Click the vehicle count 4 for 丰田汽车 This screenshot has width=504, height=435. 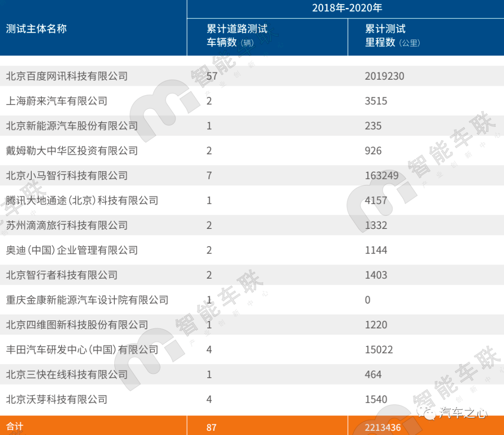[x=209, y=350]
